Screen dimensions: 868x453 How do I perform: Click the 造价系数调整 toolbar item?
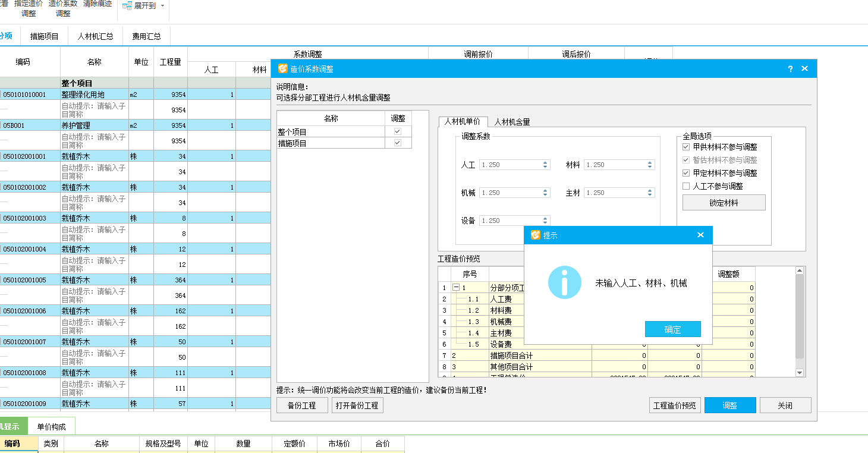pos(63,8)
